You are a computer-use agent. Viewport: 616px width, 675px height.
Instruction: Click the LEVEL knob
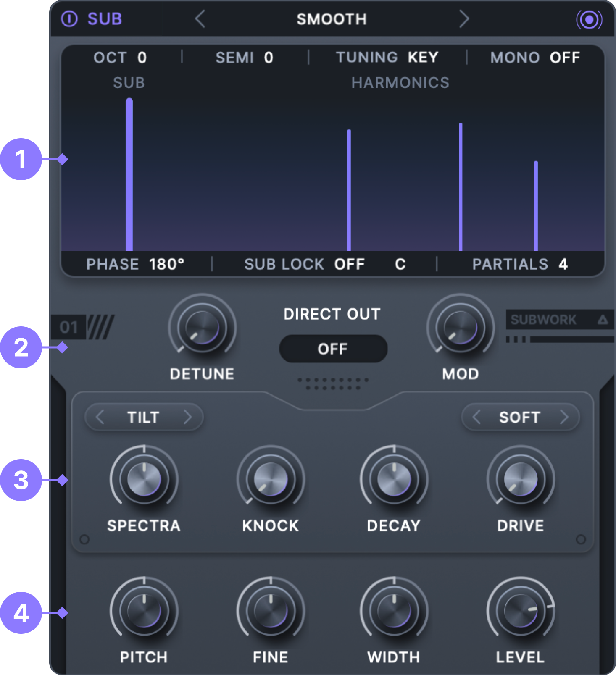pyautogui.click(x=520, y=610)
